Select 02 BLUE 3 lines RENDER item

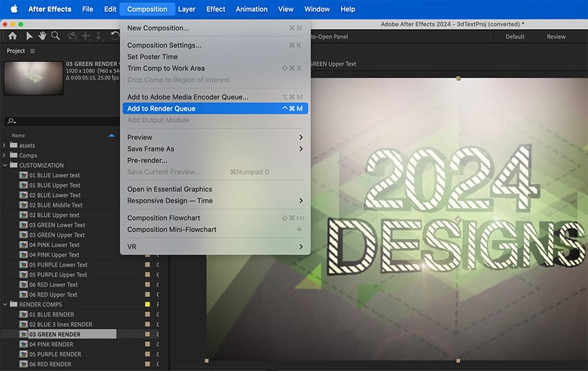(61, 324)
